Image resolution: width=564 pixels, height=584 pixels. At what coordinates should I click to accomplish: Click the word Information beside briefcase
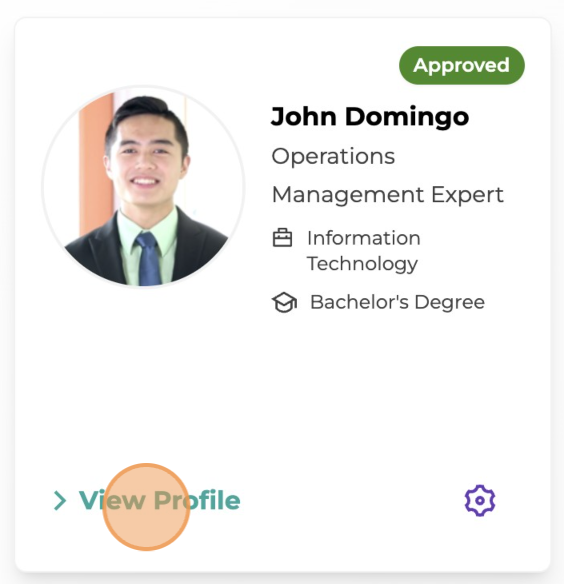click(364, 238)
